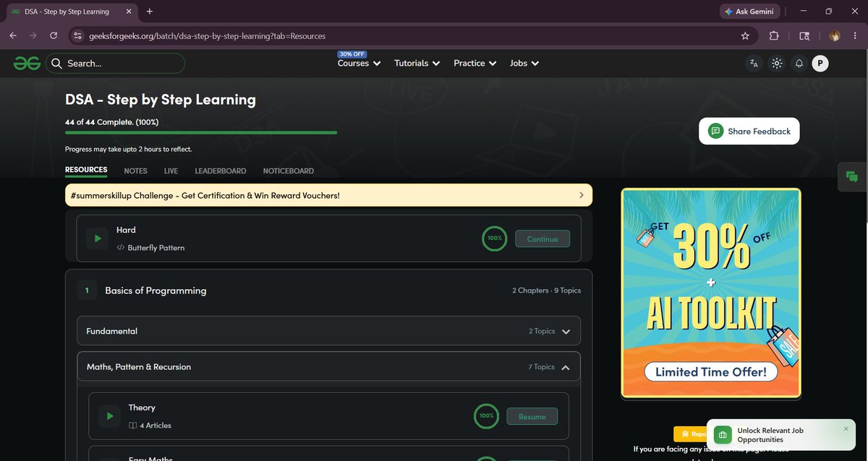
Task: Open browser extensions puzzle icon
Action: pyautogui.click(x=774, y=35)
